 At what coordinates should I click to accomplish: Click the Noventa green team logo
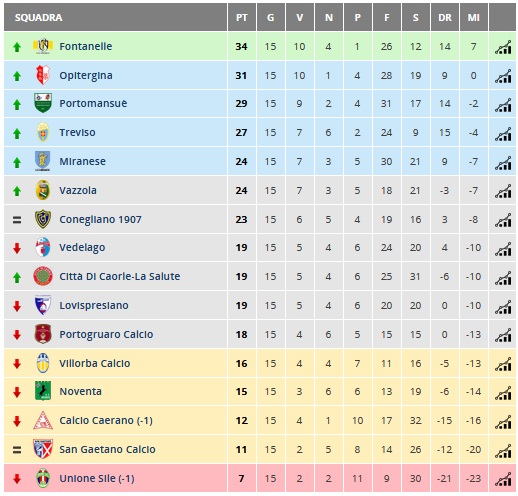43,391
